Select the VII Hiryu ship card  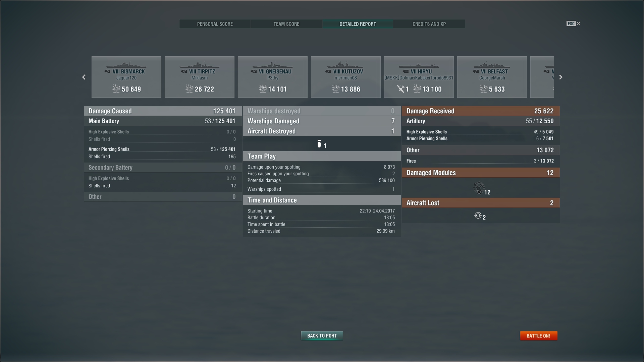[419, 77]
